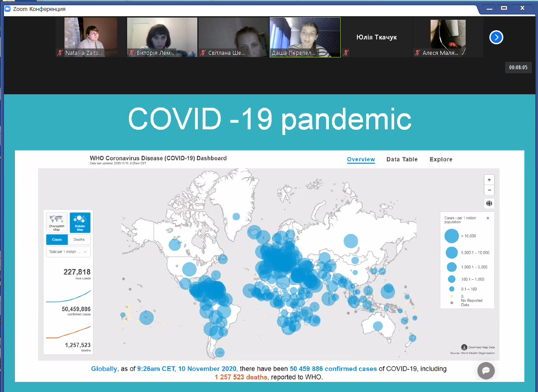Click the 'No Reported Data' legend entry
This screenshot has height=392, width=538.
click(472, 303)
